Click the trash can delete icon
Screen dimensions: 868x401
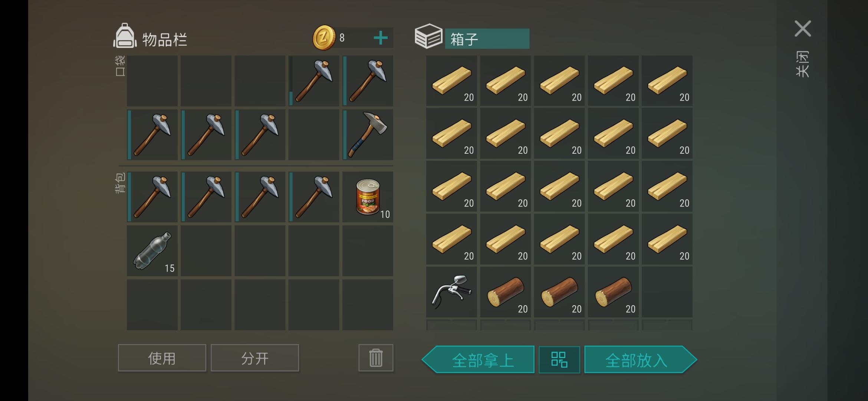pos(376,358)
